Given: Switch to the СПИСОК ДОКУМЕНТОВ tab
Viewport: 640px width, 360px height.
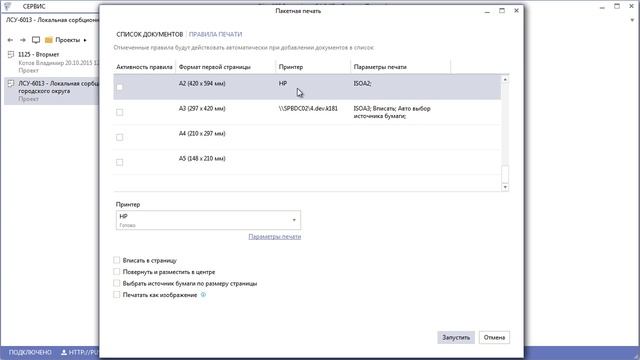Looking at the screenshot, I should coord(149,34).
